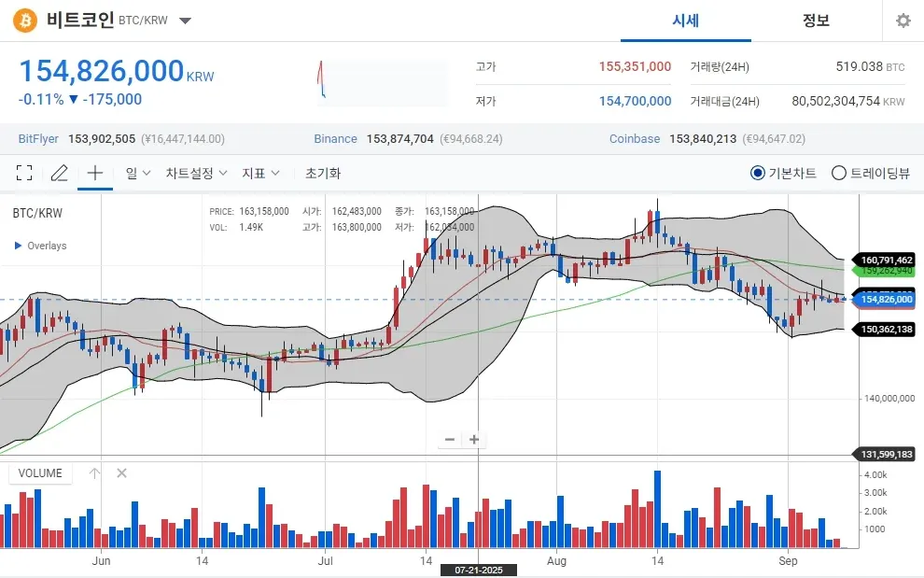Select the pencil drawing tool
The width and height of the screenshot is (924, 578).
60,173
